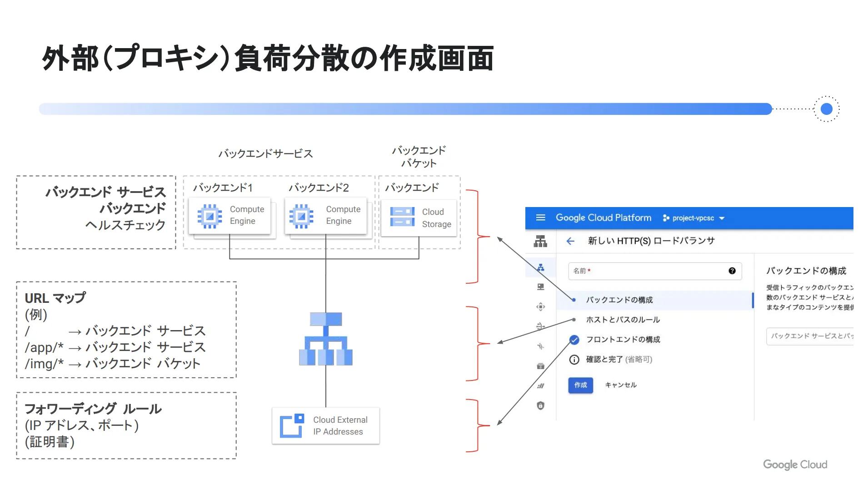Click the Cloud External IP Addresses label
This screenshot has height=484, width=868.
click(340, 426)
